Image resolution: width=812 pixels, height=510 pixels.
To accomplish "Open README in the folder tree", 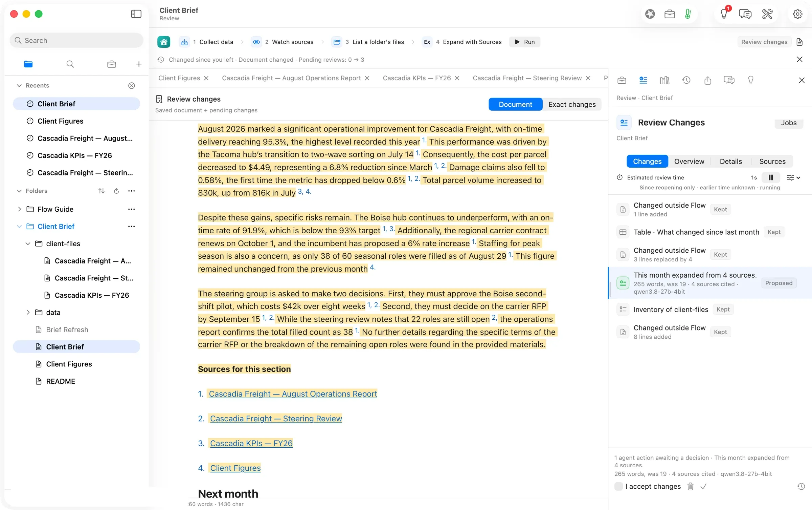I will pos(61,381).
